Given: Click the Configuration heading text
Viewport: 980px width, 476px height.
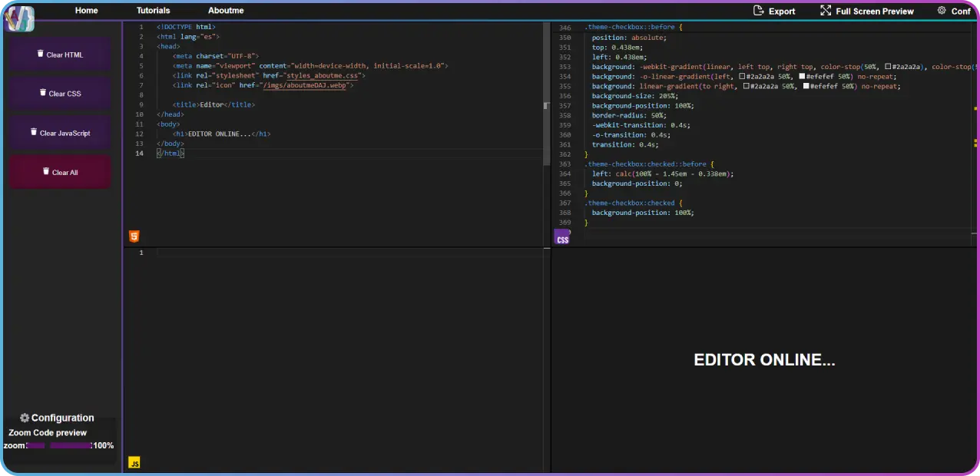Looking at the screenshot, I should click(x=62, y=418).
